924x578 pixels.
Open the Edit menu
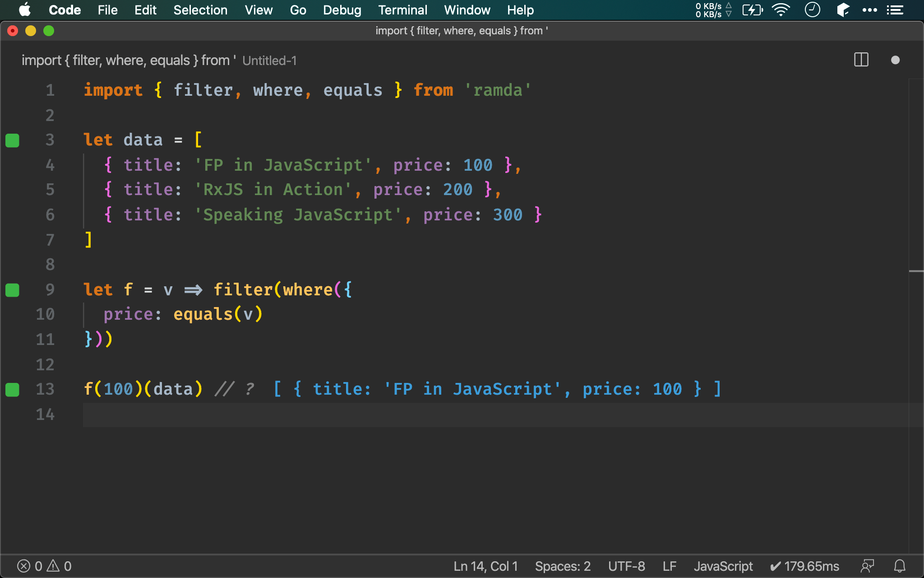[x=145, y=10]
